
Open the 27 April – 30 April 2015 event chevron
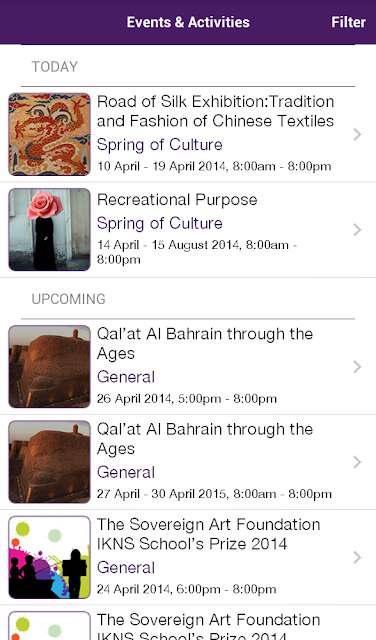click(357, 462)
